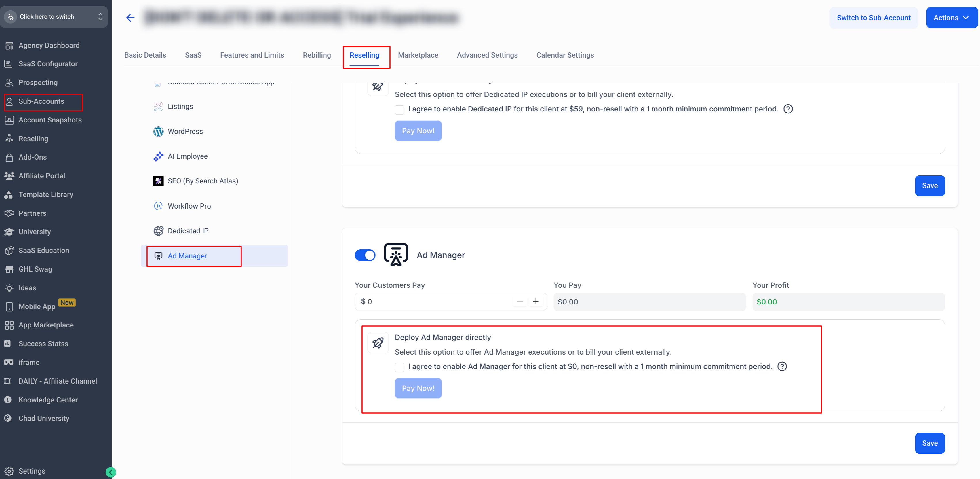Open the Features and Limits tab

252,55
